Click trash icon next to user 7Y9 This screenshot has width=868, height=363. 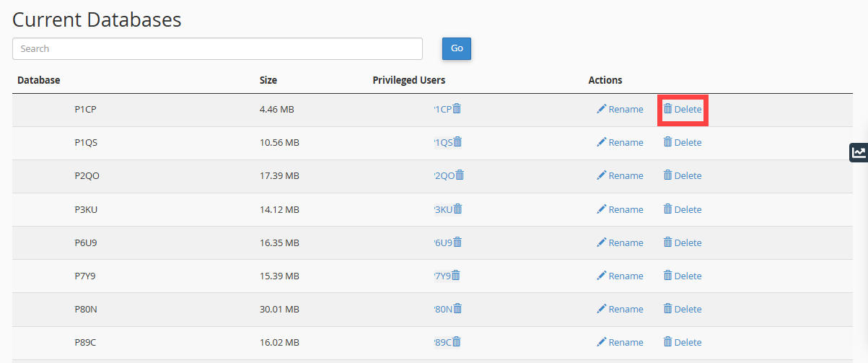pyautogui.click(x=456, y=276)
